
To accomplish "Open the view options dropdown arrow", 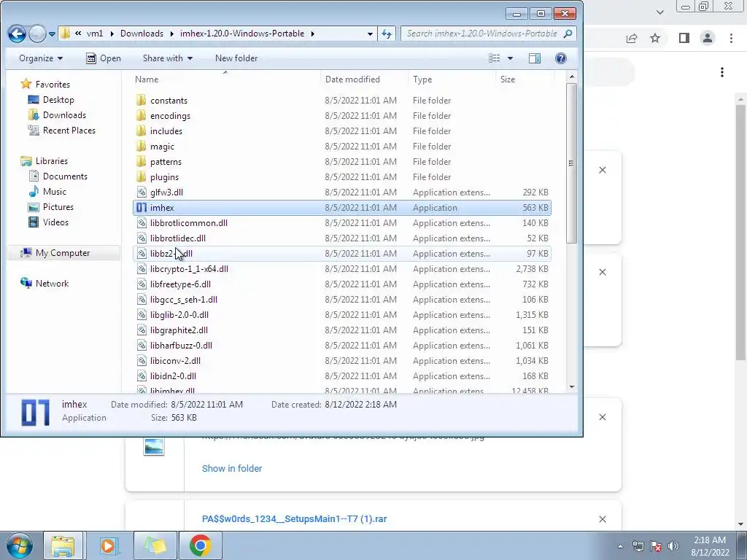I will click(x=510, y=58).
